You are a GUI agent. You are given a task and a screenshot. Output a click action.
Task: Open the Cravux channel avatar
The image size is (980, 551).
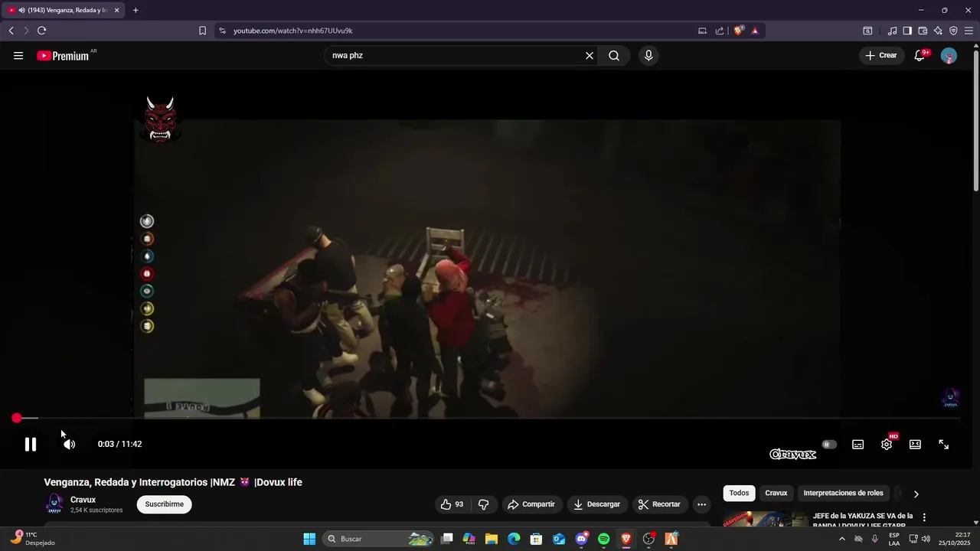pyautogui.click(x=54, y=504)
